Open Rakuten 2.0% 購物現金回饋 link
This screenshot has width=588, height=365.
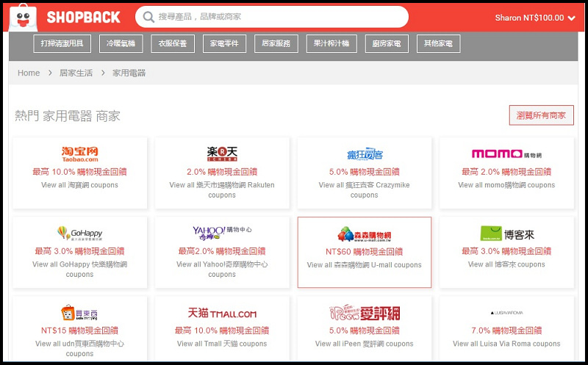coord(222,172)
